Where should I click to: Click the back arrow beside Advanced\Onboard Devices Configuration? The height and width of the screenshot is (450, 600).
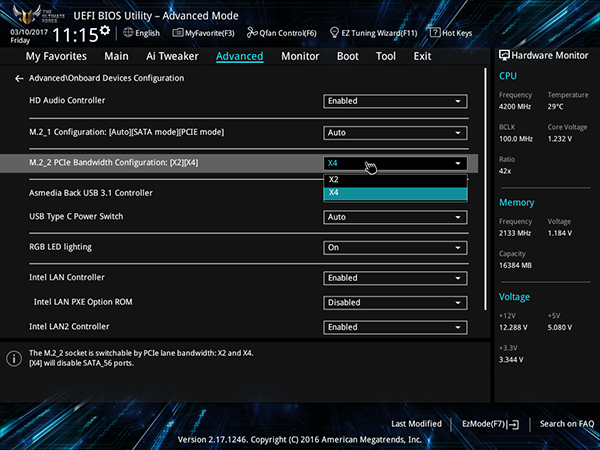[19, 78]
